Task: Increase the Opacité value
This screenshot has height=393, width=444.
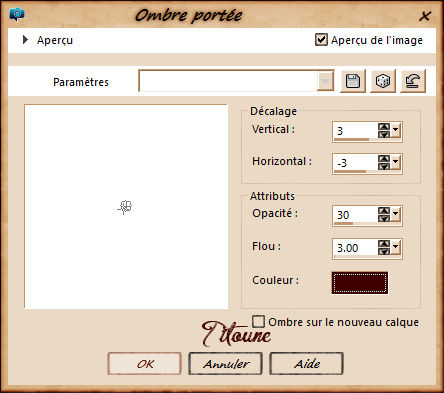Action: (384, 211)
